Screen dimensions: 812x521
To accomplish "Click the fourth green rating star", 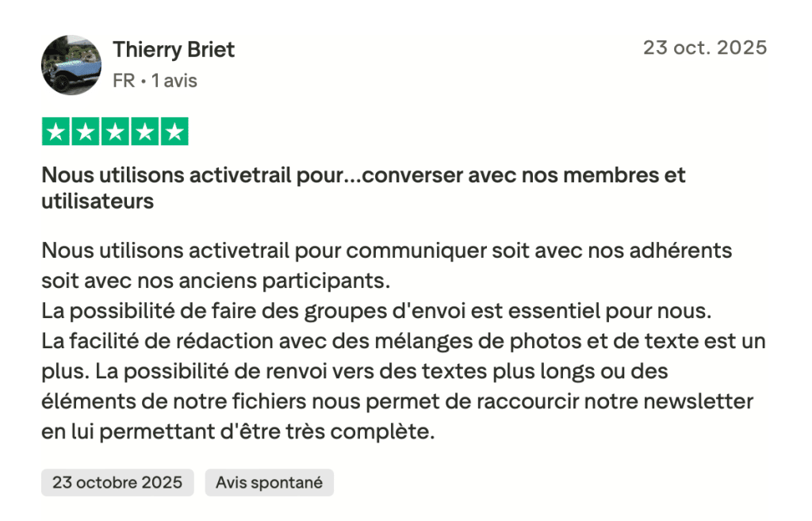I will click(x=144, y=132).
